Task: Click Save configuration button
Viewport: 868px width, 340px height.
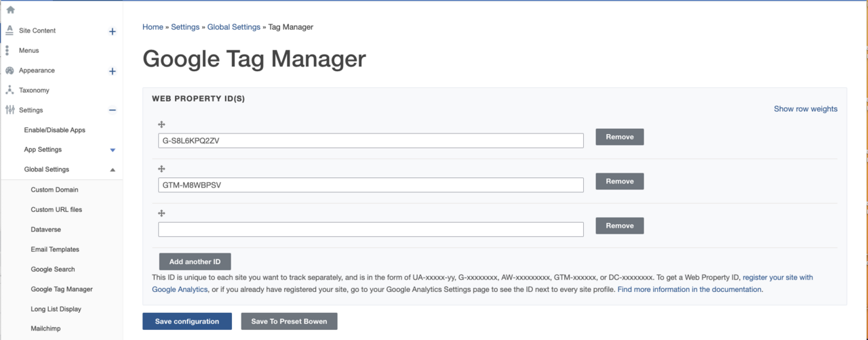Action: (186, 321)
